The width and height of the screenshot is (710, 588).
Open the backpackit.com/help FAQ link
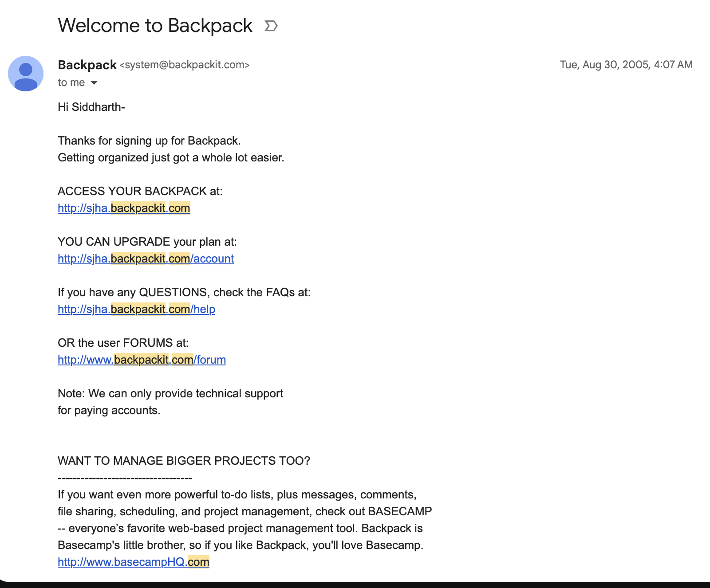pos(136,309)
